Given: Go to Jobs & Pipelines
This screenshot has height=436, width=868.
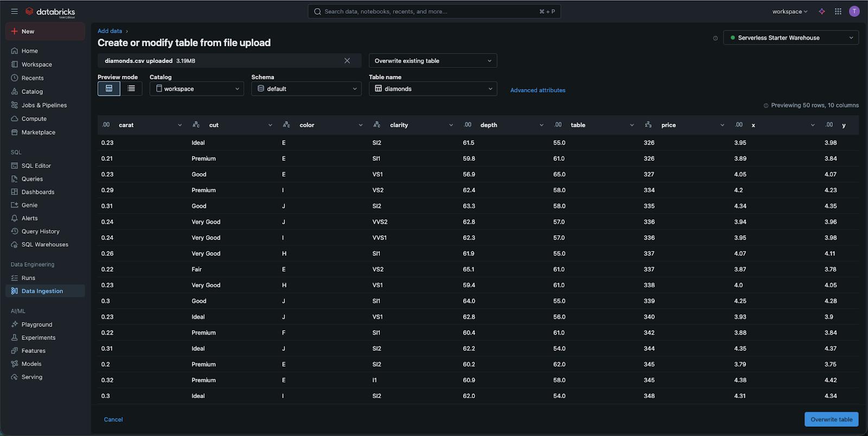Looking at the screenshot, I should (x=44, y=105).
